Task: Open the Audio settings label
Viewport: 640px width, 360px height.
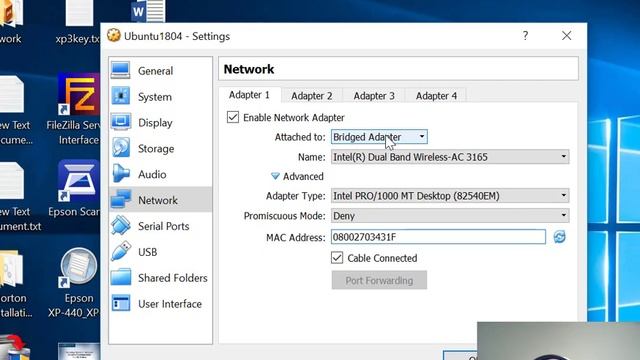Action: 152,174
